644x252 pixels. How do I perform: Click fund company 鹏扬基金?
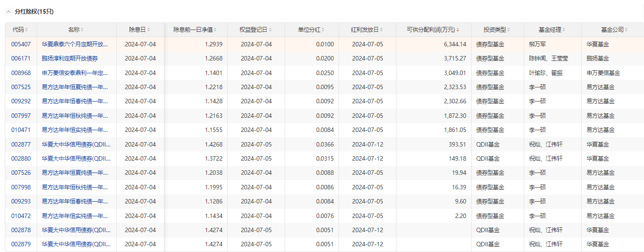pyautogui.click(x=598, y=58)
